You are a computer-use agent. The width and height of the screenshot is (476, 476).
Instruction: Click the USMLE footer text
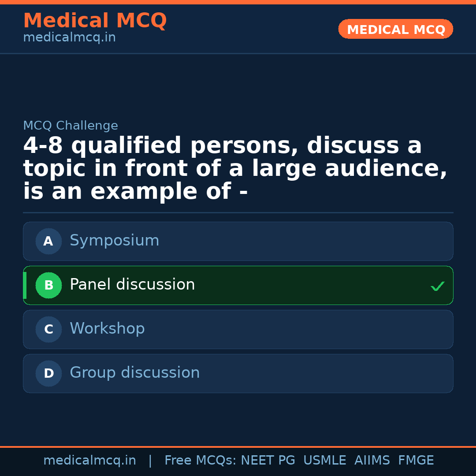[x=324, y=461]
